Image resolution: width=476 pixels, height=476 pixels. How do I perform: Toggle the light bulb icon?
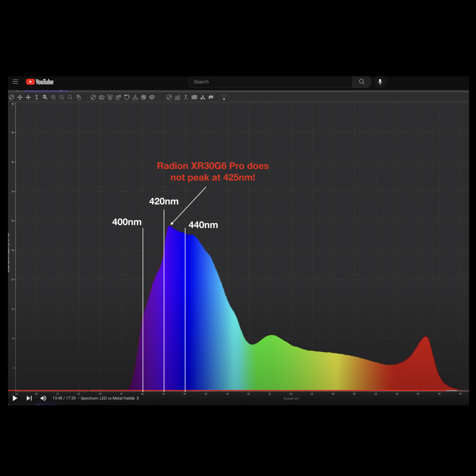pos(224,97)
